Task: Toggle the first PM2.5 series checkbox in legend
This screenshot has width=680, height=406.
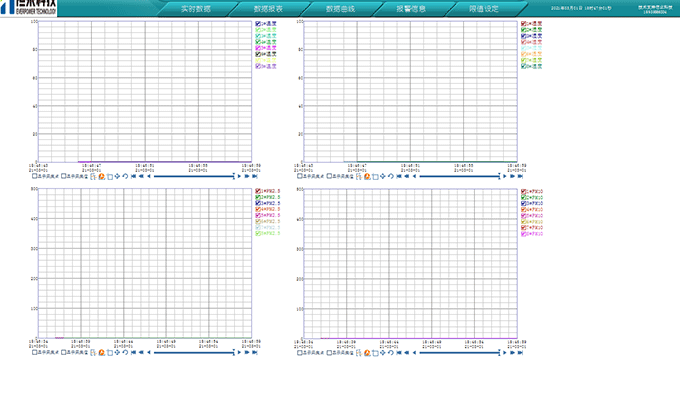Action: (258, 191)
